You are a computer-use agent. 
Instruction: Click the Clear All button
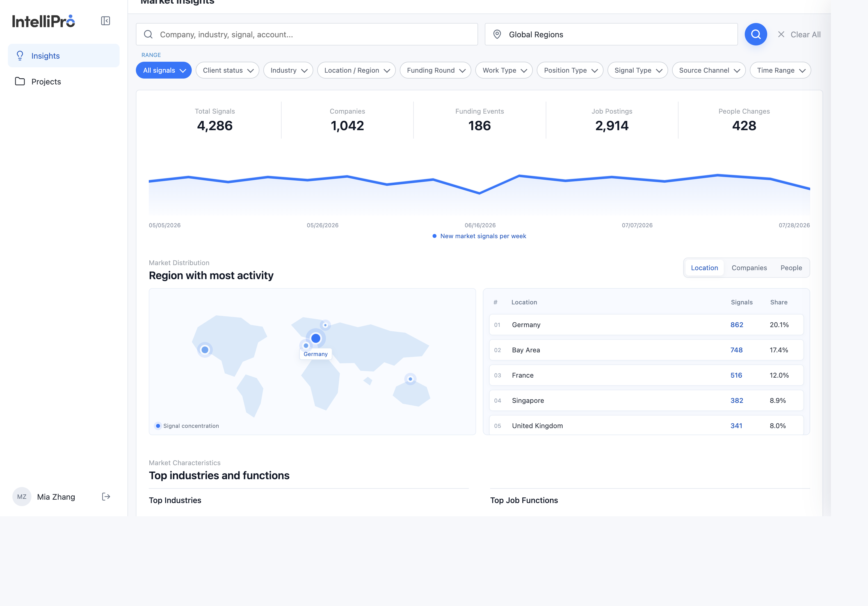point(799,35)
